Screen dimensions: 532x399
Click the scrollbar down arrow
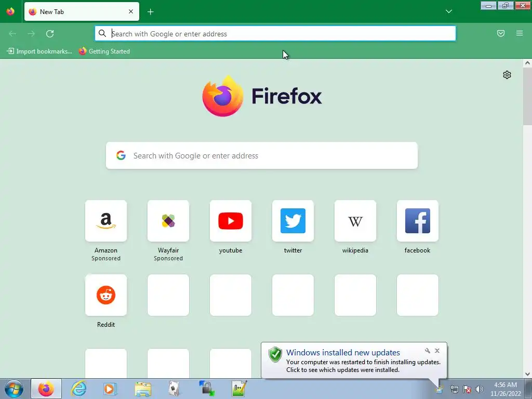(527, 374)
